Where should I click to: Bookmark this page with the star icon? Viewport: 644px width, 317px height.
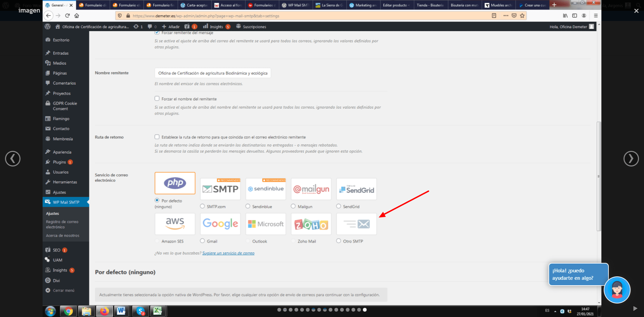click(522, 16)
